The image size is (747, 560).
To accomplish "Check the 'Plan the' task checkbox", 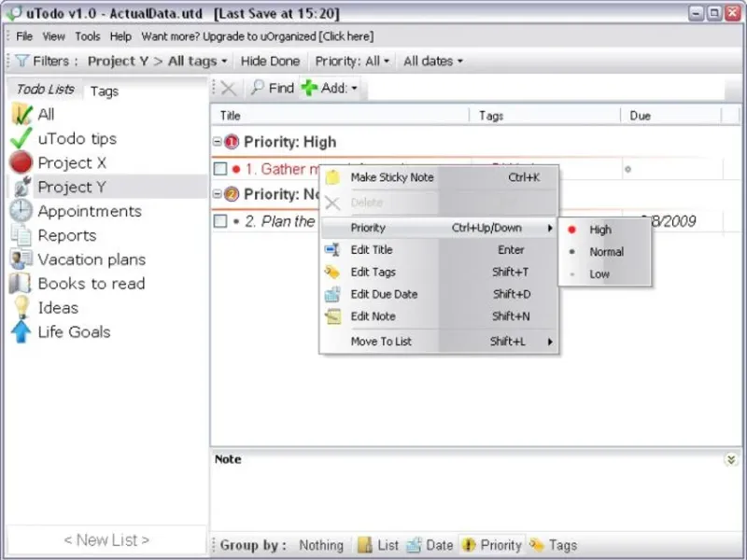I will click(x=220, y=221).
